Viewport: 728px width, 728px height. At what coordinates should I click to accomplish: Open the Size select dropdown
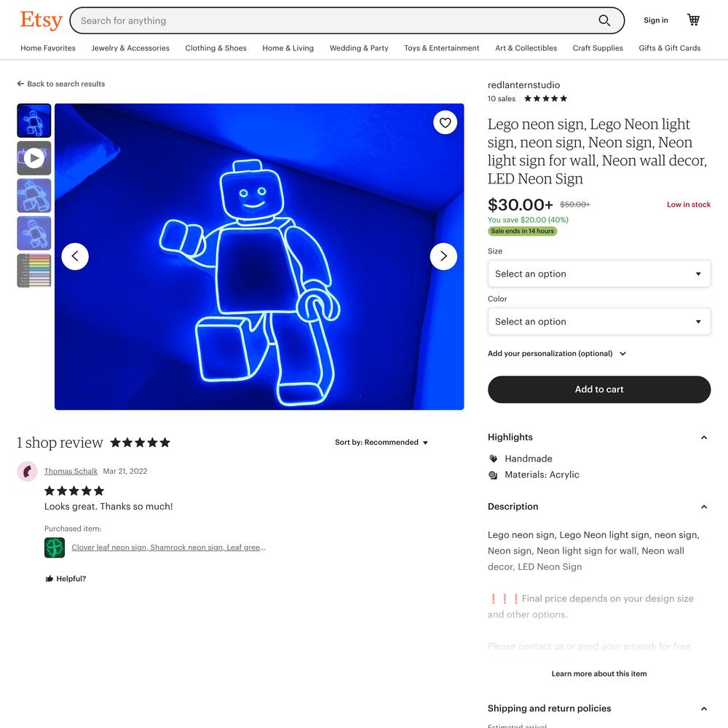coord(599,274)
